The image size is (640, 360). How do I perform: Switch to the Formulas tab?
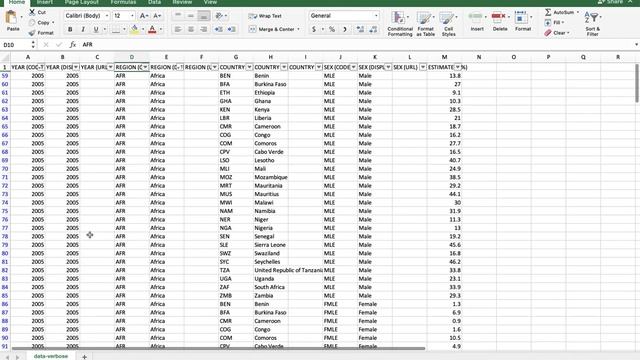pyautogui.click(x=123, y=2)
